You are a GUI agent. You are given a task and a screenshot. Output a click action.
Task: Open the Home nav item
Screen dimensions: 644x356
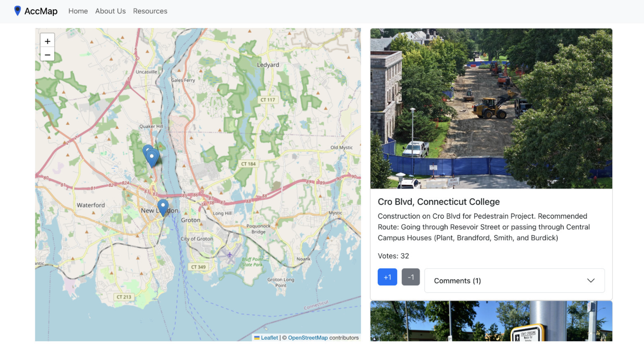tap(78, 11)
